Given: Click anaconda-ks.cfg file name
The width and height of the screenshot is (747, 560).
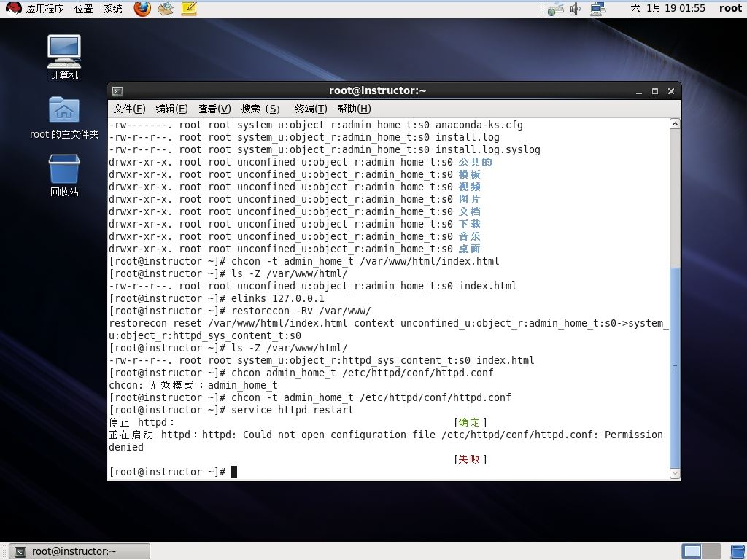Looking at the screenshot, I should click(x=479, y=125).
